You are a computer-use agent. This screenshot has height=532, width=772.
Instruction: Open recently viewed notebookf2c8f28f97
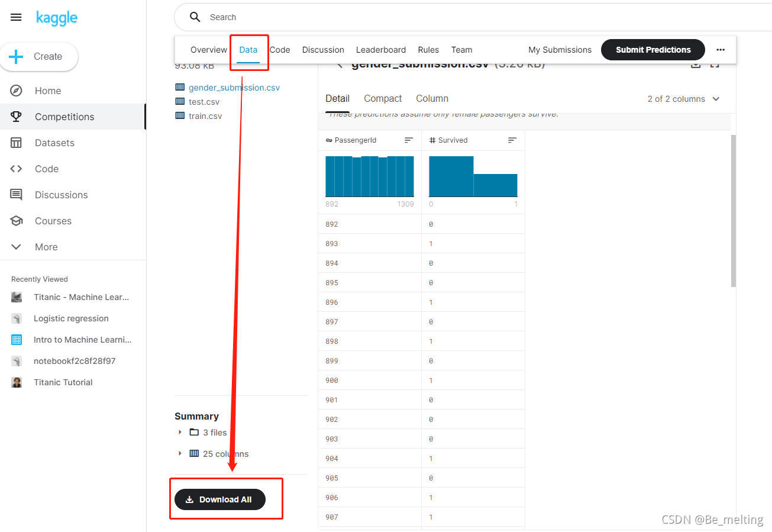75,361
